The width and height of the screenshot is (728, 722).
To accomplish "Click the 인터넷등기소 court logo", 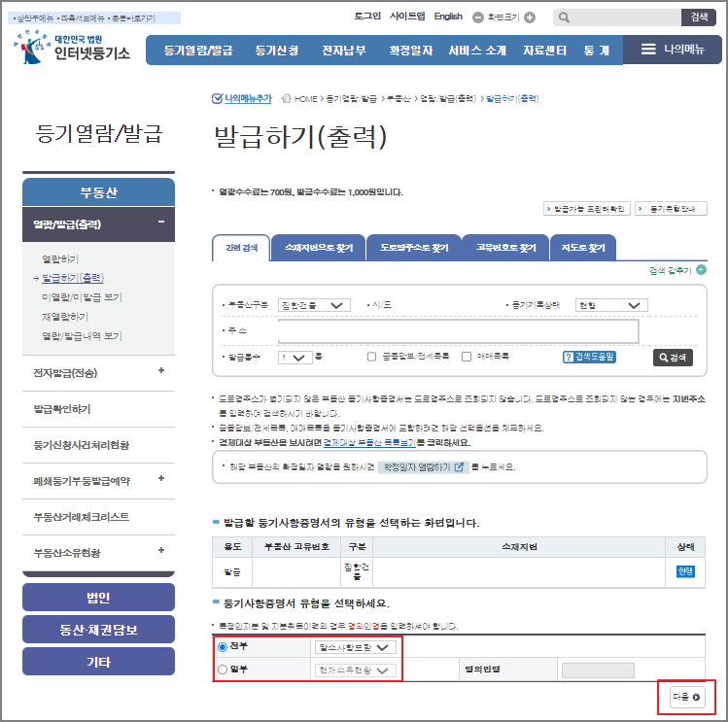I will point(72,48).
